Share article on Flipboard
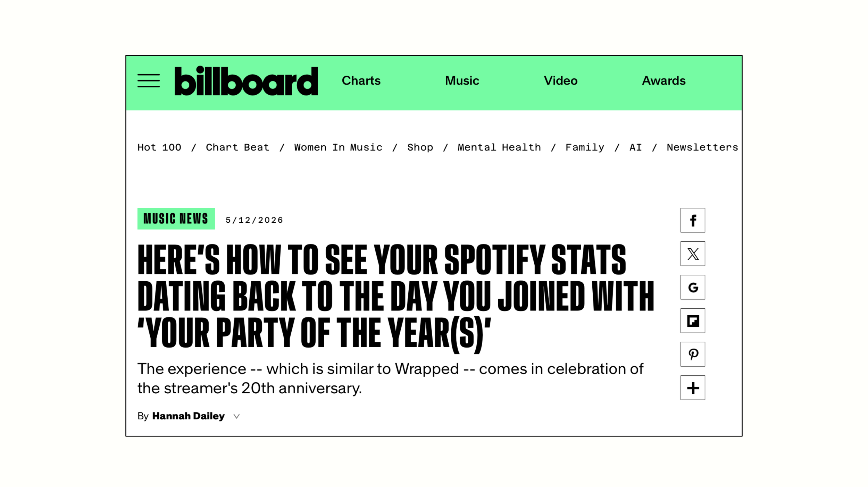This screenshot has width=868, height=487. (693, 321)
